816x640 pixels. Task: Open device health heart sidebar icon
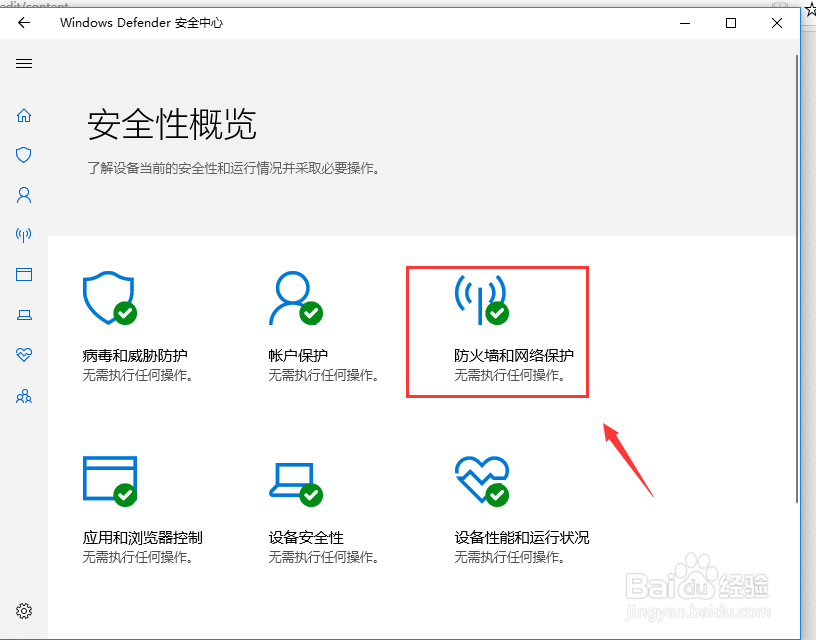24,354
